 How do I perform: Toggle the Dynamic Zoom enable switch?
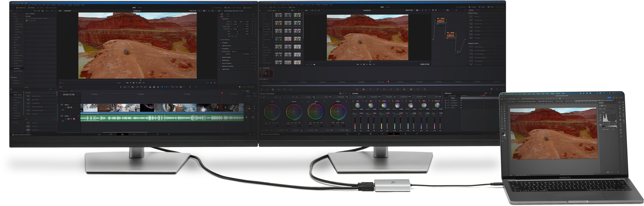point(220,46)
